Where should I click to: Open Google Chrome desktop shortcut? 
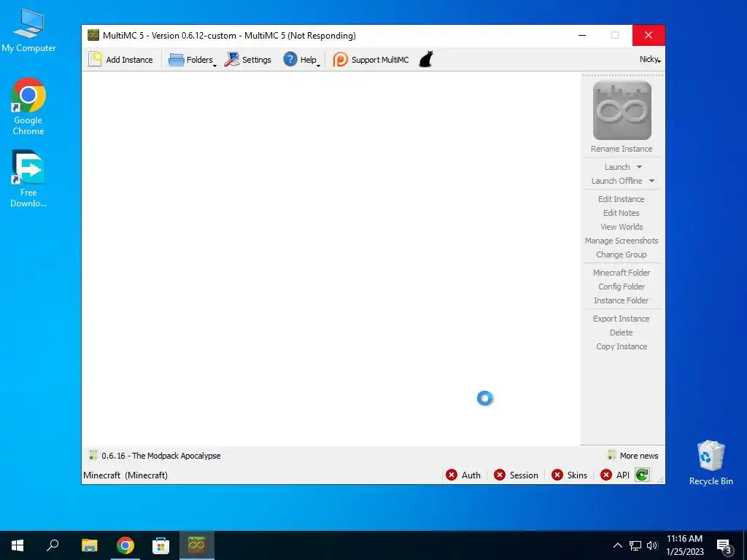point(28,106)
